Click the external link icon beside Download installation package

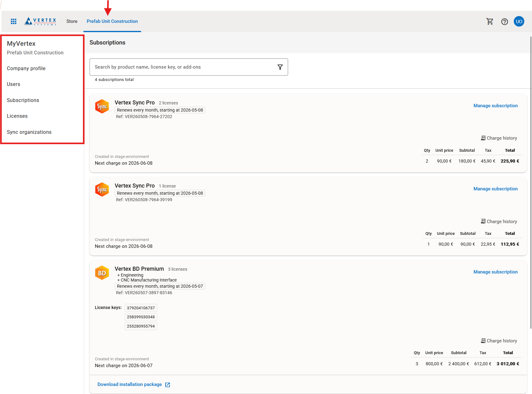pyautogui.click(x=168, y=385)
